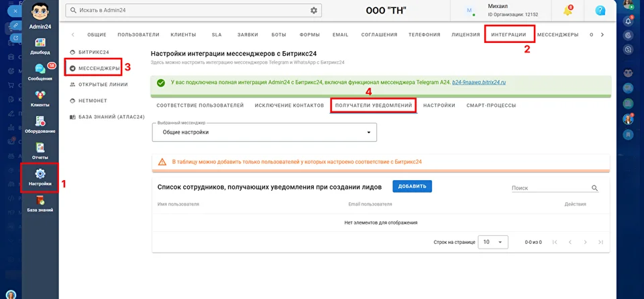Open Отчеты reports section
Screen dimensions: 644x299
click(40, 151)
